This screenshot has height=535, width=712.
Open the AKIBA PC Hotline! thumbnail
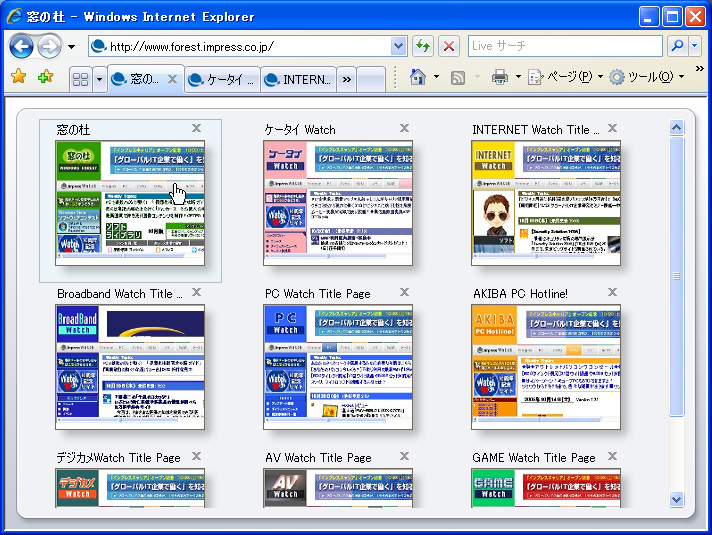(546, 367)
